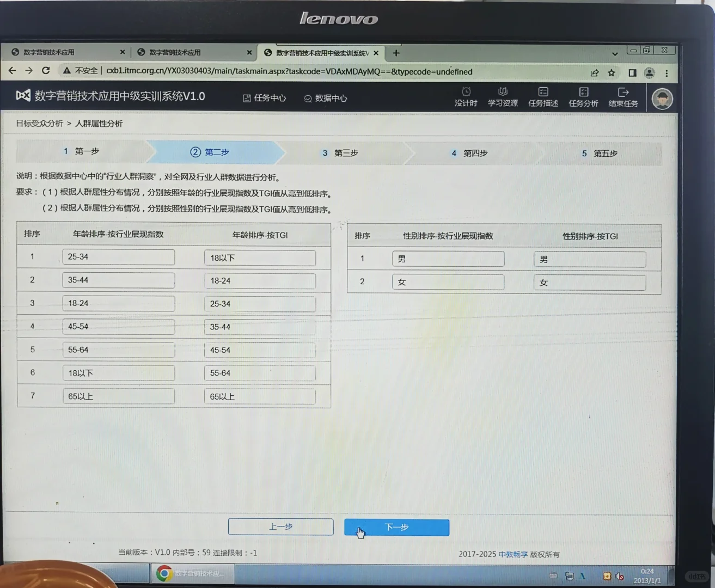Click rank 2 gender industry index field 女

click(x=448, y=282)
